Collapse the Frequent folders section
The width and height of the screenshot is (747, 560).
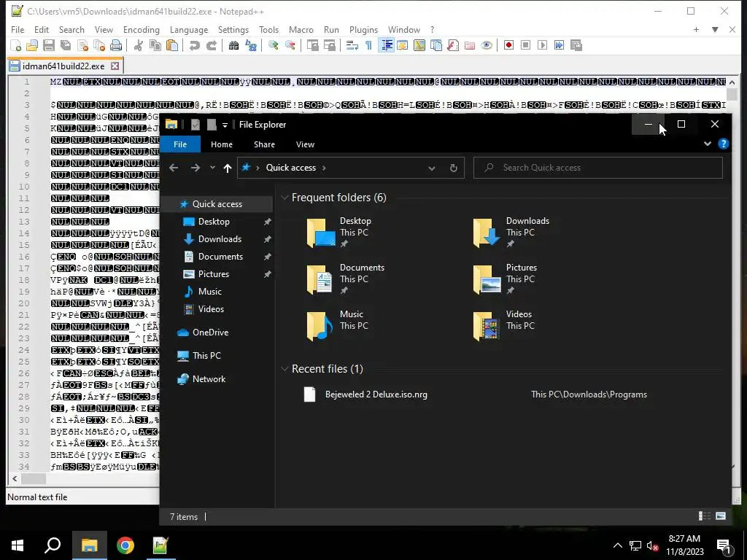point(285,197)
